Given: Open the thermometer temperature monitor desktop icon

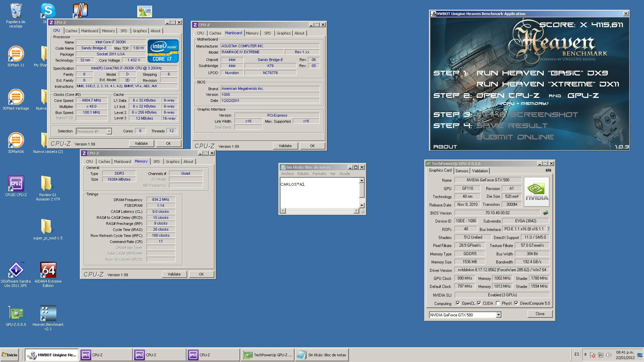Looking at the screenshot, I should [x=80, y=11].
